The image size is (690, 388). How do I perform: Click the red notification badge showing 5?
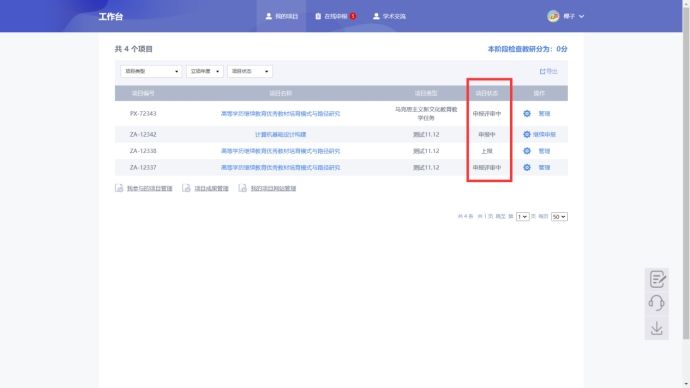click(x=353, y=16)
